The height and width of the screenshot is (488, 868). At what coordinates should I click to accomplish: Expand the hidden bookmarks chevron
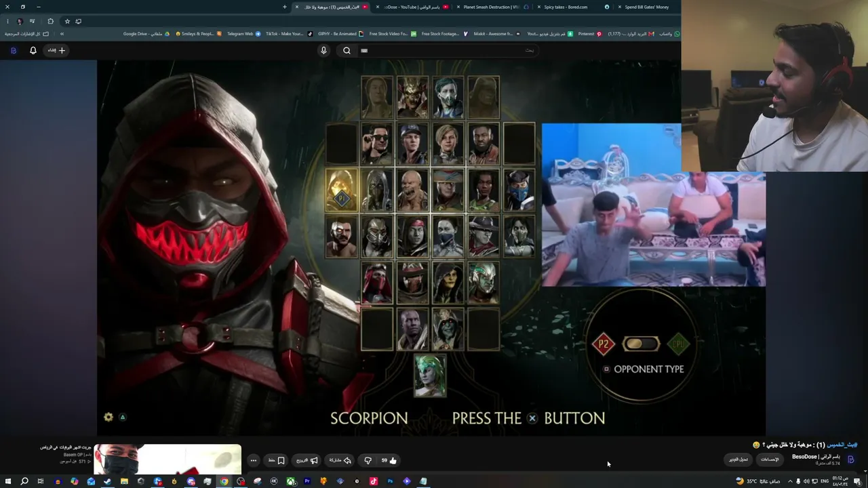(62, 34)
